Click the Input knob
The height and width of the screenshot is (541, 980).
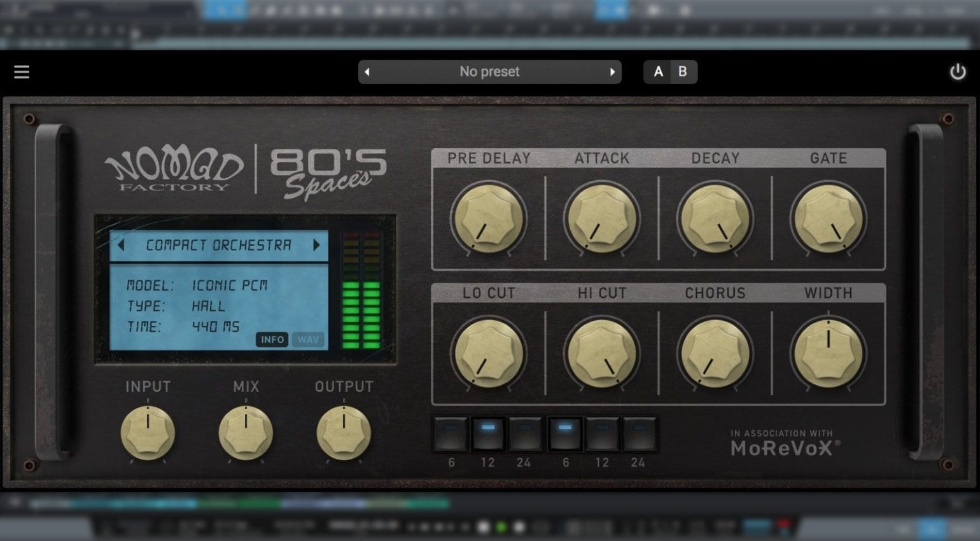pos(148,433)
